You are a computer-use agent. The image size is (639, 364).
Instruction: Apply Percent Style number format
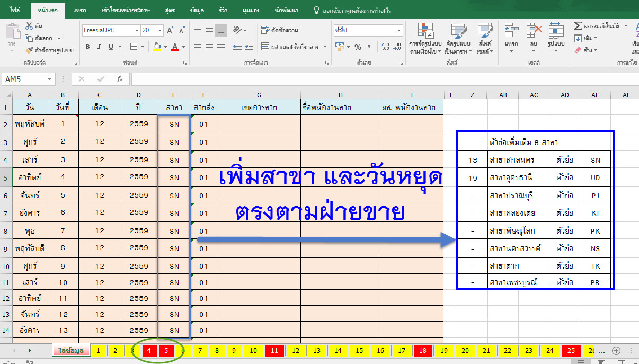coord(358,47)
